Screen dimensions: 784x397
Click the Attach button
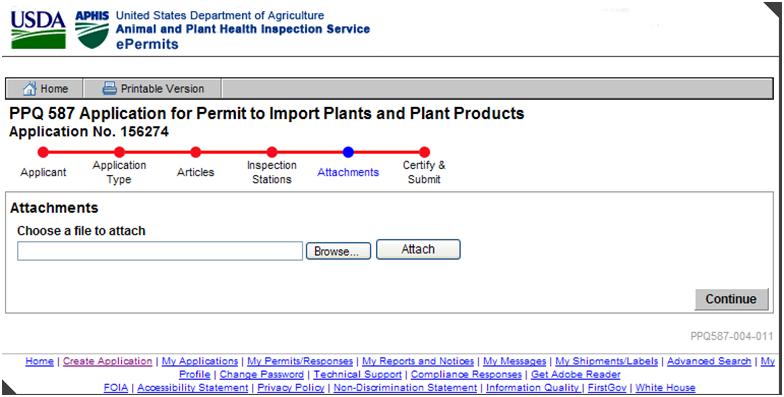(418, 249)
